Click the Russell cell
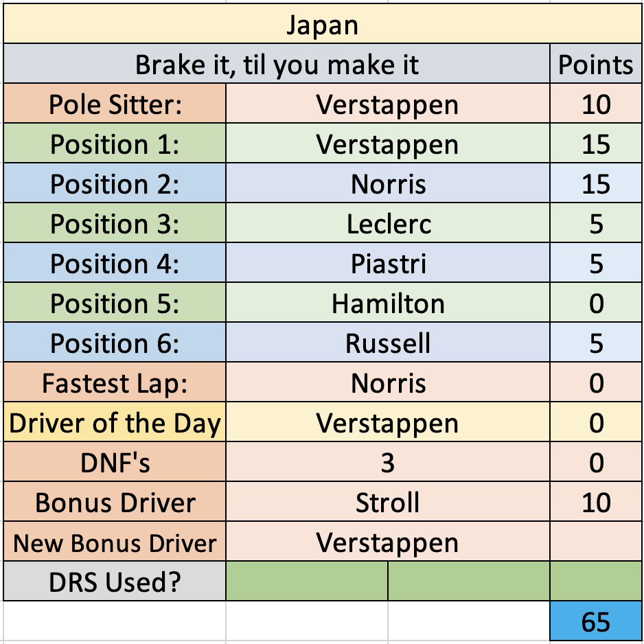The width and height of the screenshot is (644, 644). click(x=388, y=342)
